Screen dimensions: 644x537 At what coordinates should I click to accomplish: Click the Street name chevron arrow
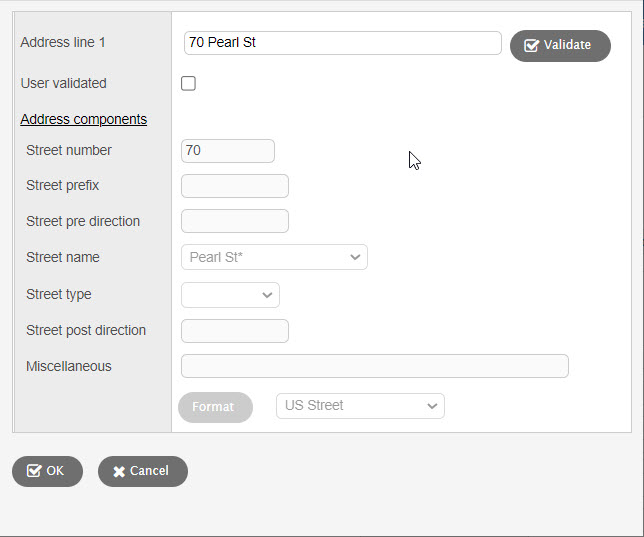[x=355, y=258]
